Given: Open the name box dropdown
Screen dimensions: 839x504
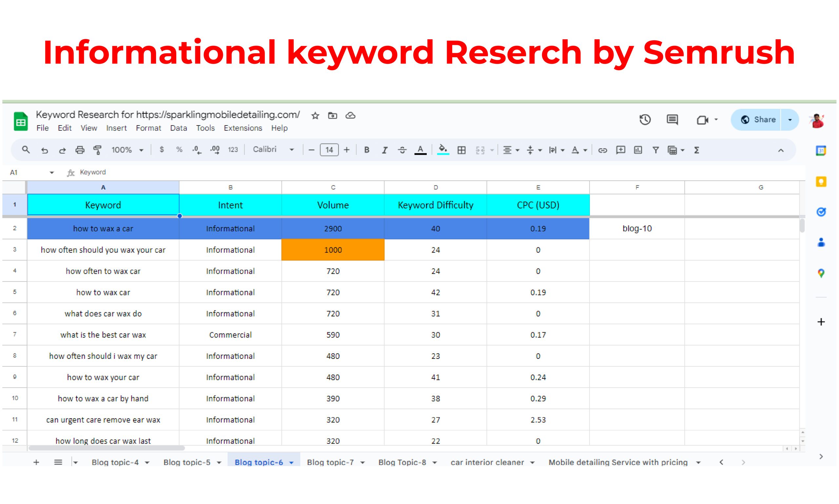Looking at the screenshot, I should click(52, 172).
